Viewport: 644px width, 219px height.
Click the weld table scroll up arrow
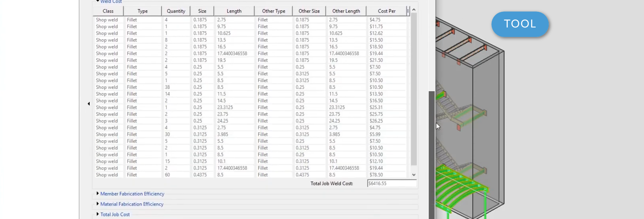point(414,10)
